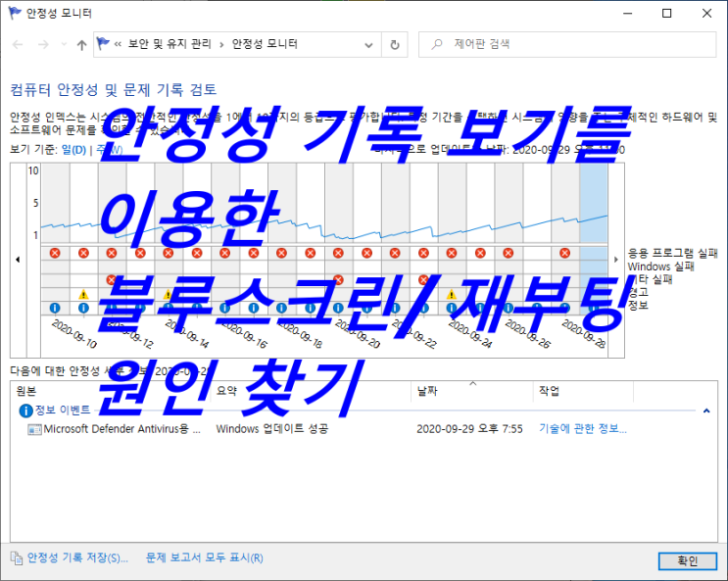The width and height of the screenshot is (728, 581).
Task: Select application failure icon for 2020-09-17
Action: 254,253
